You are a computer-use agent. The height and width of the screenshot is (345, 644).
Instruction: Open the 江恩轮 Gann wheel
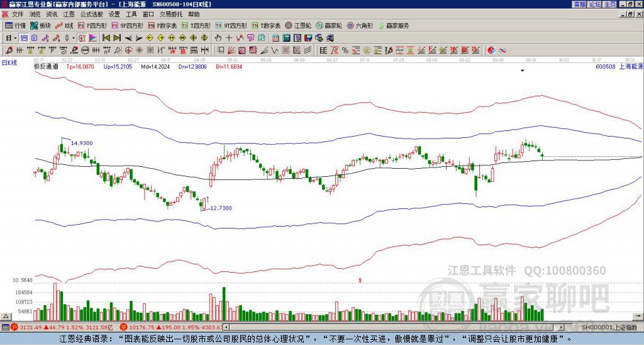point(299,25)
